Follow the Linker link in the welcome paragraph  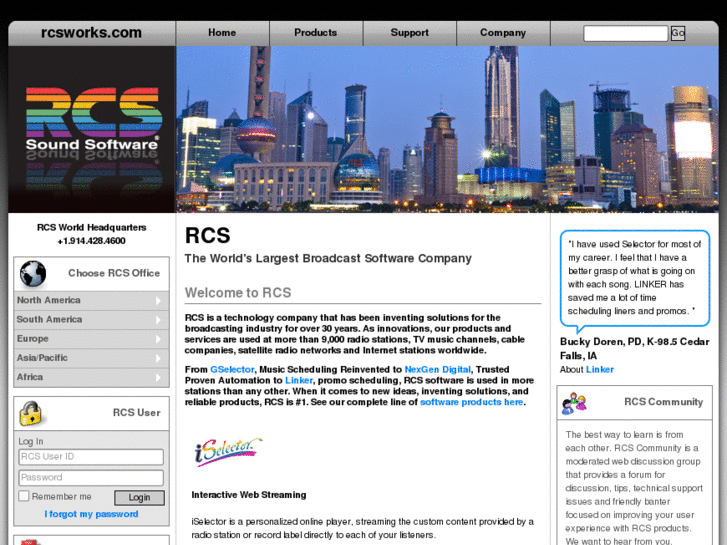pos(299,380)
